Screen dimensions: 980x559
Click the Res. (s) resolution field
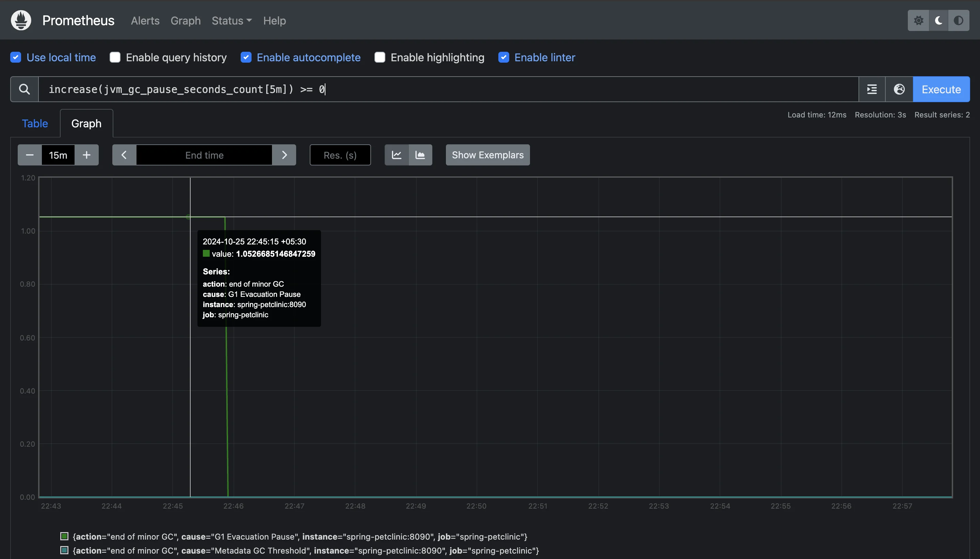pos(340,155)
